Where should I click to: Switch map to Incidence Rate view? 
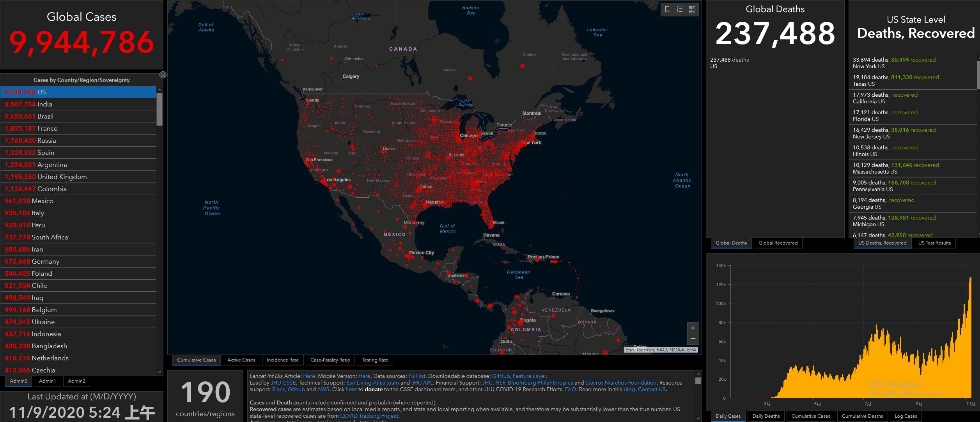pyautogui.click(x=282, y=360)
